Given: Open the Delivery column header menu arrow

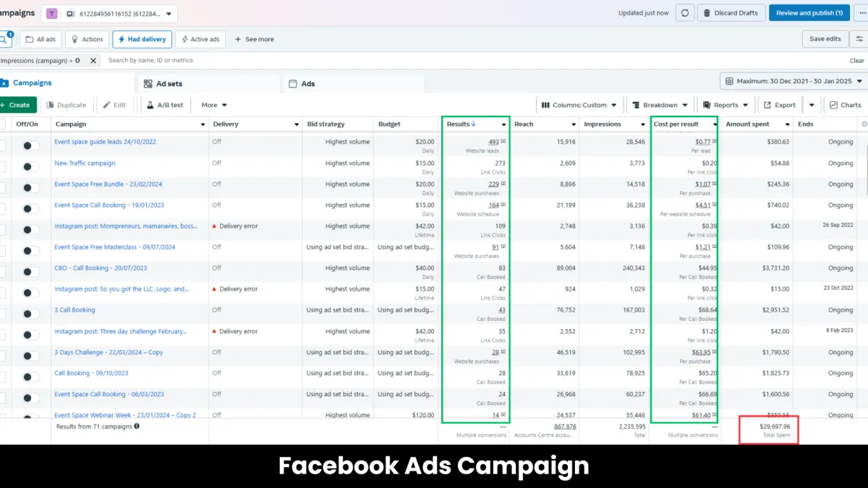Looking at the screenshot, I should point(297,124).
